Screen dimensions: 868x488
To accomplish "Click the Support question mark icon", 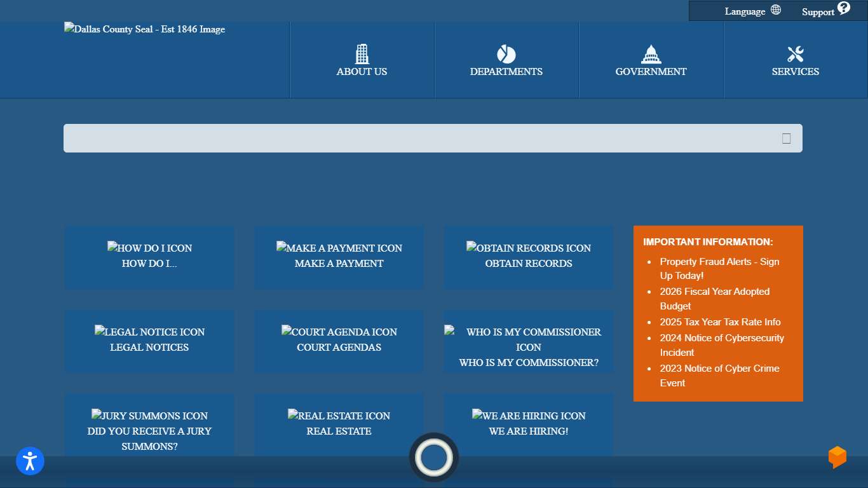I will 843,8.
